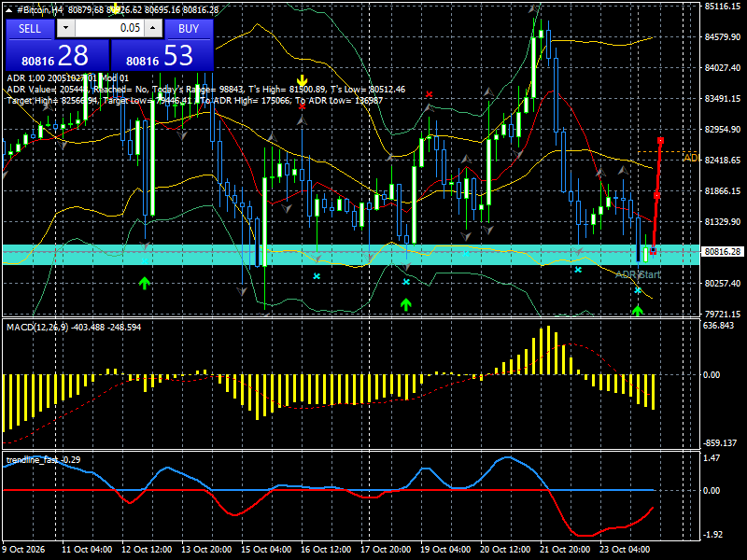Click the 9 Oct 2026 date label
The width and height of the screenshot is (747, 560).
pos(24,550)
